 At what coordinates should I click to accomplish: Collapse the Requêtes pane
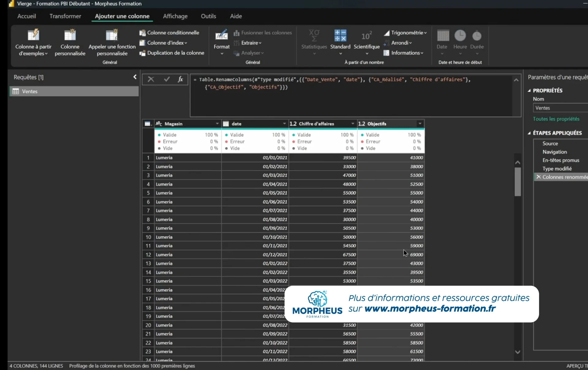point(135,77)
